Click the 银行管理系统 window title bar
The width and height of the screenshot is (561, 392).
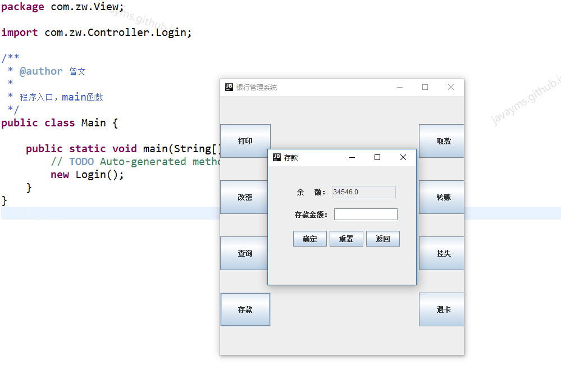pyautogui.click(x=314, y=87)
